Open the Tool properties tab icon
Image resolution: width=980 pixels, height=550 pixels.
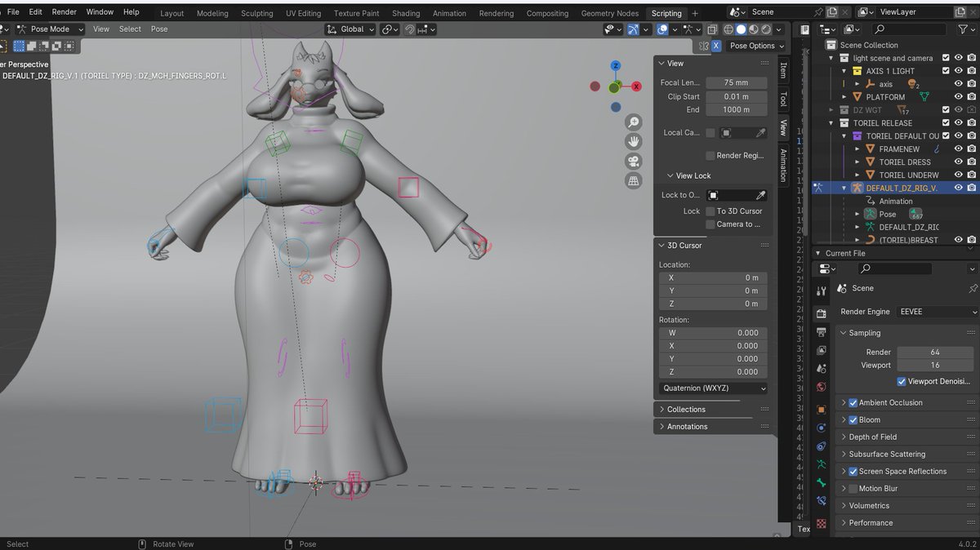click(x=822, y=291)
